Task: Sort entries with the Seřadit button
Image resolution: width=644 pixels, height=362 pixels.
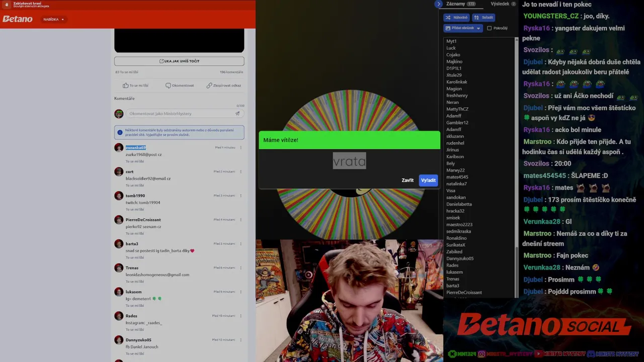Action: point(484,17)
